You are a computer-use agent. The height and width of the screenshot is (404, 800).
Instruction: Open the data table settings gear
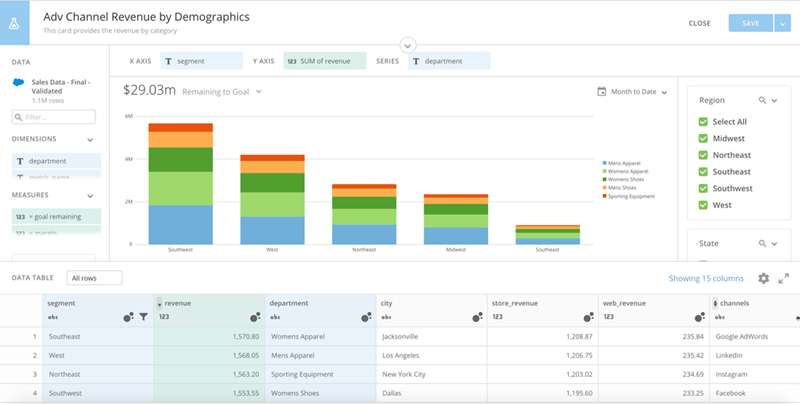pos(763,278)
